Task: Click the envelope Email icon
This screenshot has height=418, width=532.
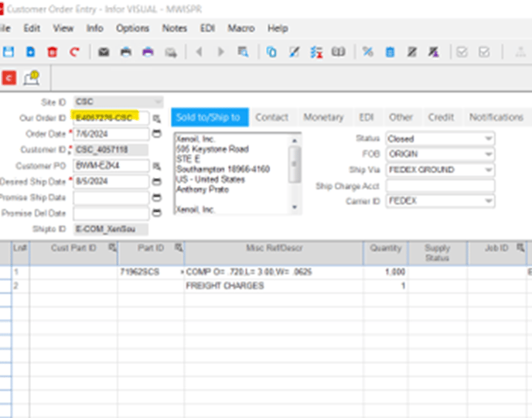Action: [x=104, y=52]
